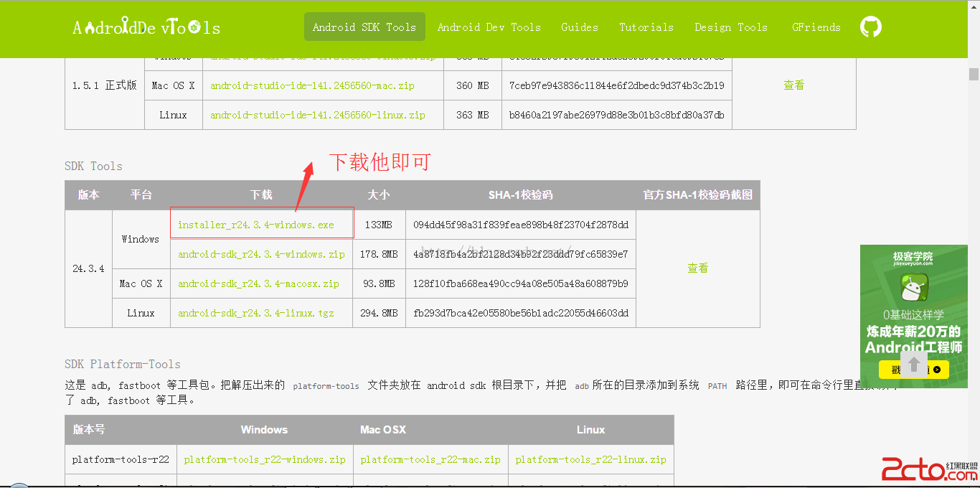Open the Android Dev Tools nav item
This screenshot has width=980, height=488.
pos(489,27)
